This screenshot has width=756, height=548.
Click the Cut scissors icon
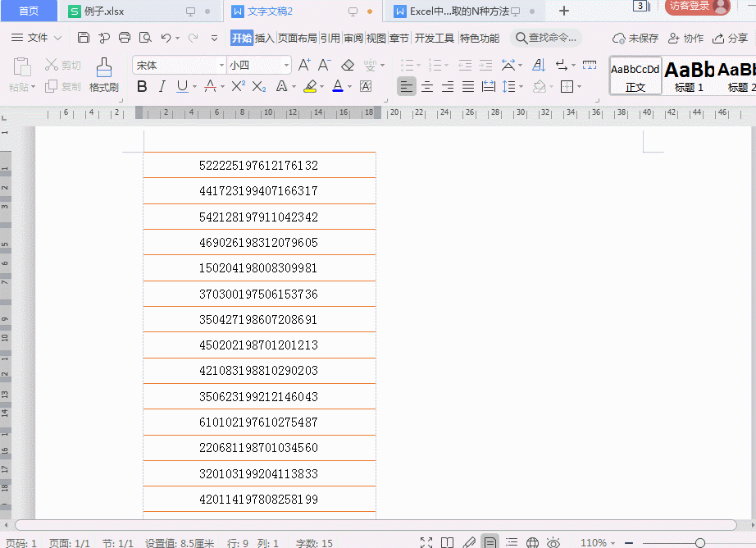pyautogui.click(x=51, y=65)
